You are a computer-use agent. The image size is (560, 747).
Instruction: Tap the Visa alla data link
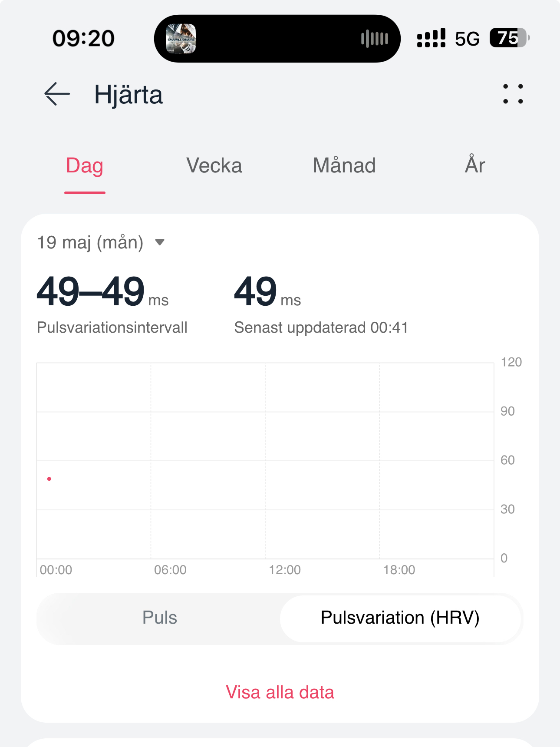pyautogui.click(x=280, y=692)
